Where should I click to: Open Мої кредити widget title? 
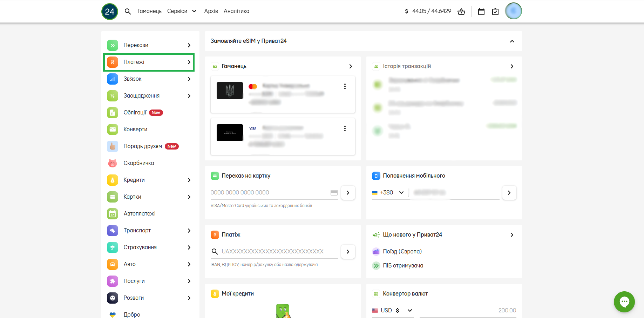pyautogui.click(x=238, y=294)
